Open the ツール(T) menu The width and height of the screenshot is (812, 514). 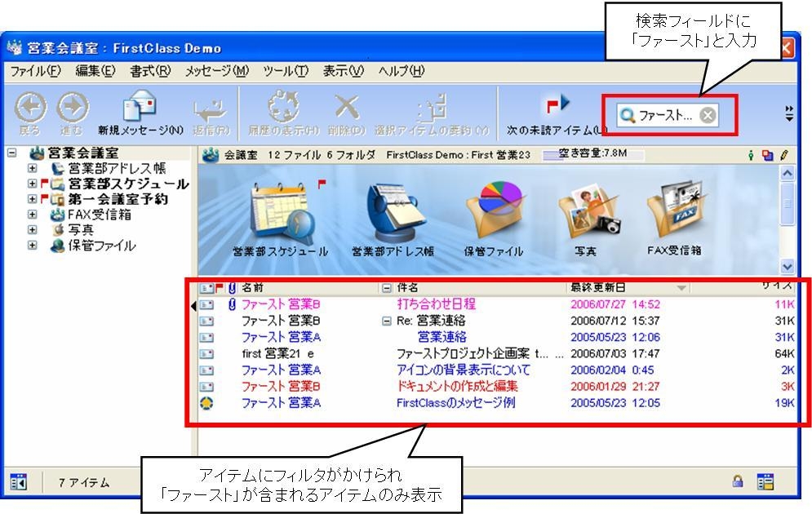(x=286, y=71)
